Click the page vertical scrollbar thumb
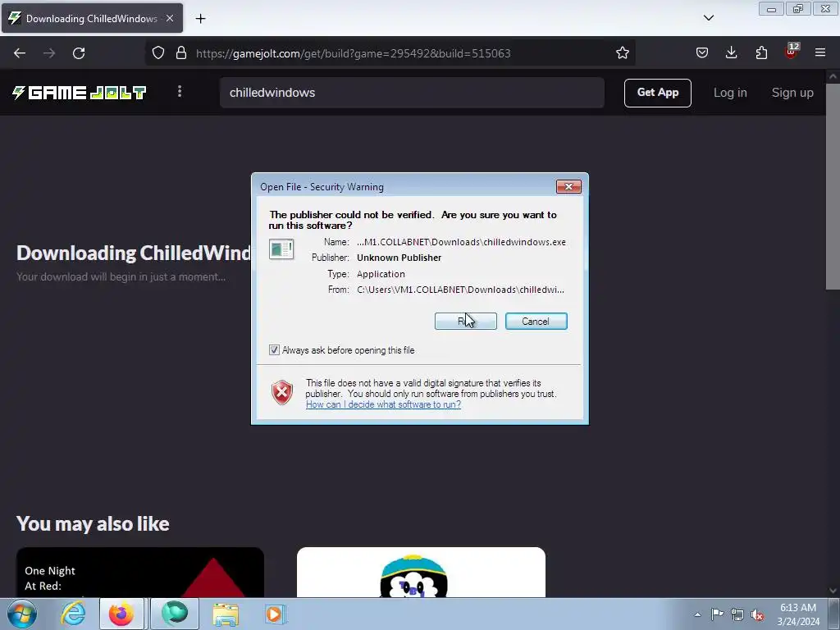The image size is (840, 630). 833,186
